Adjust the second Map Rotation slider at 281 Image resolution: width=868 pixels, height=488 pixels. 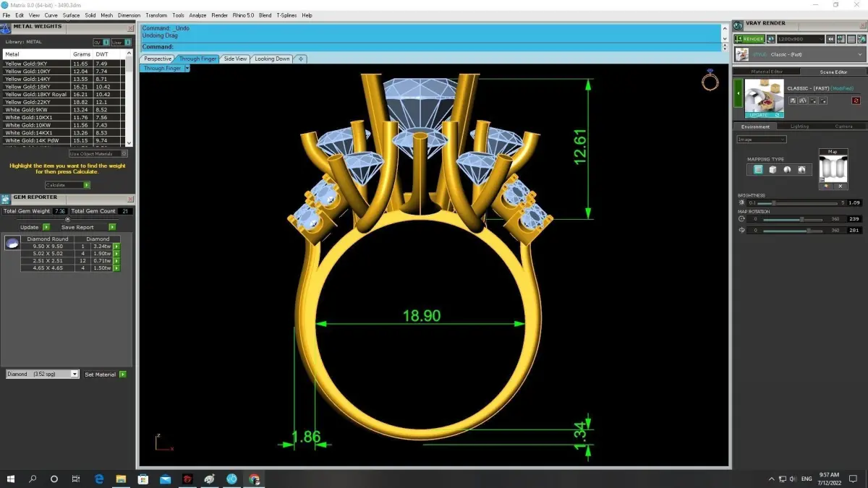792,231
